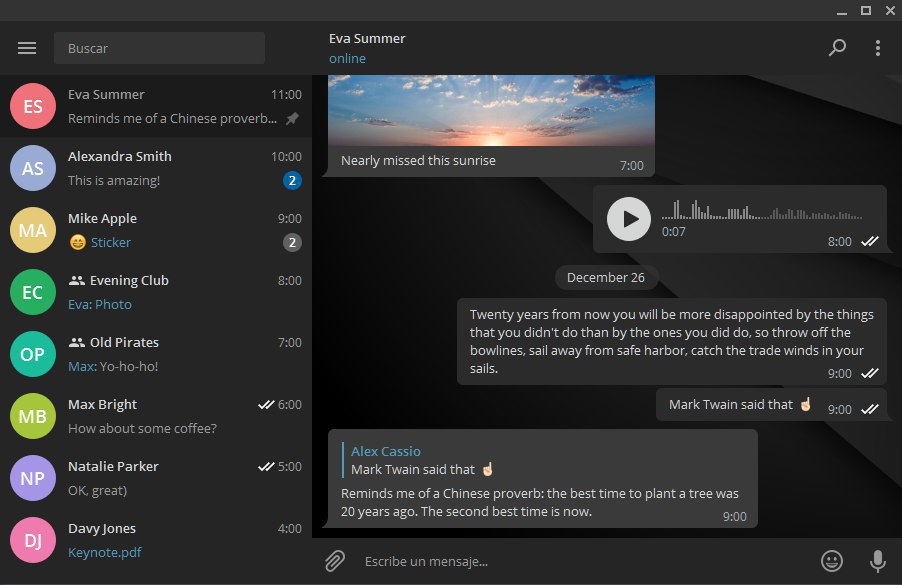The image size is (902, 585).
Task: Click read checkmarks on Max Bright row
Action: point(266,404)
